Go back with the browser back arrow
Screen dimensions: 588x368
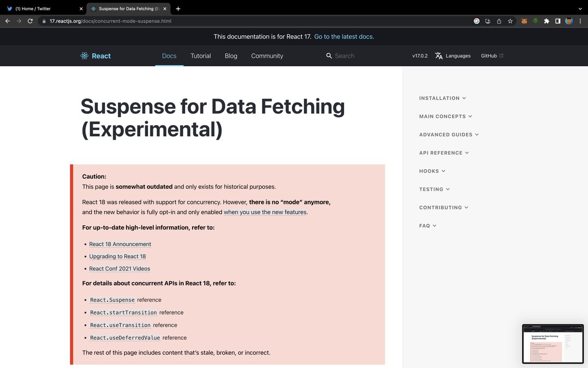point(7,21)
